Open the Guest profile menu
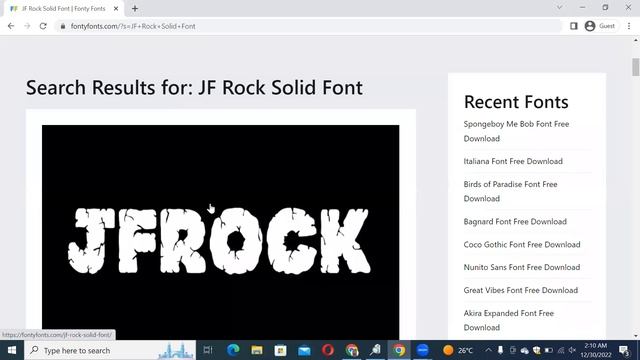This screenshot has height=360, width=640. [x=600, y=26]
